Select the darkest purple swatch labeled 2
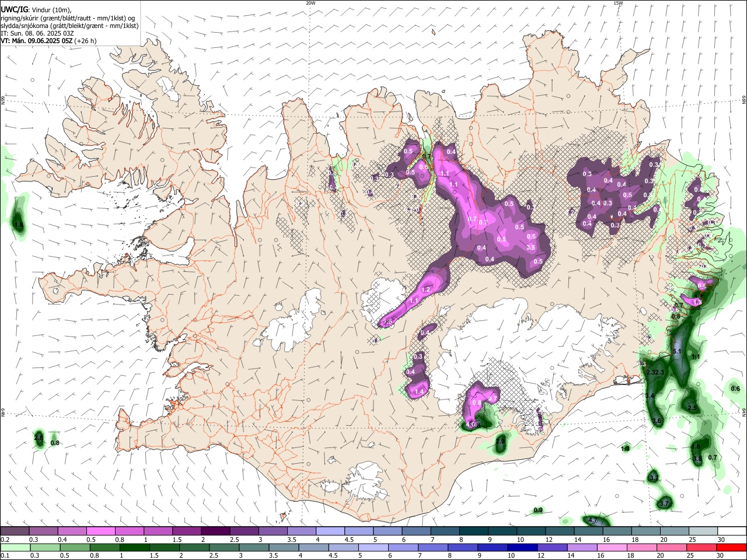This screenshot has height=560, width=747. 215,531
